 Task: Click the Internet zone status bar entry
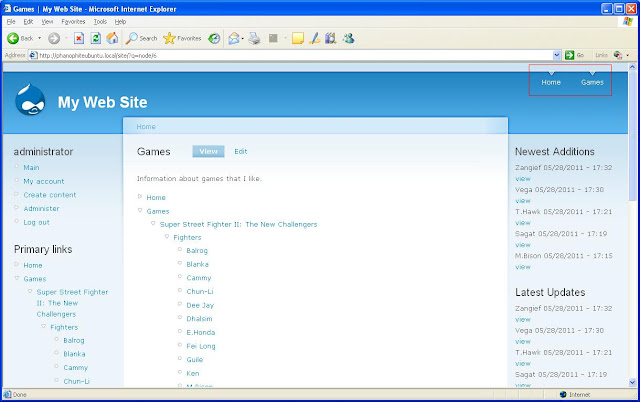click(575, 395)
